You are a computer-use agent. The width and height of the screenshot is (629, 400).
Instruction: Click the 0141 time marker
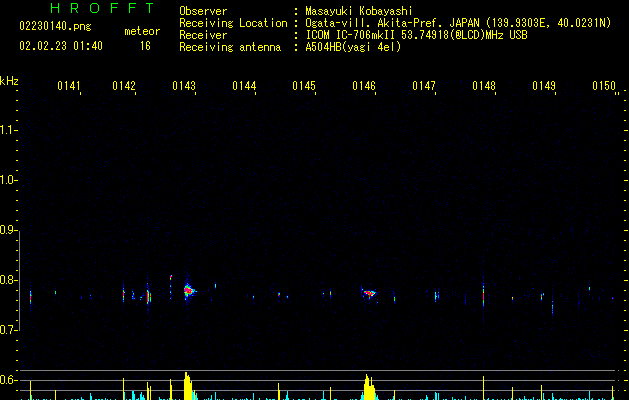pyautogui.click(x=69, y=86)
